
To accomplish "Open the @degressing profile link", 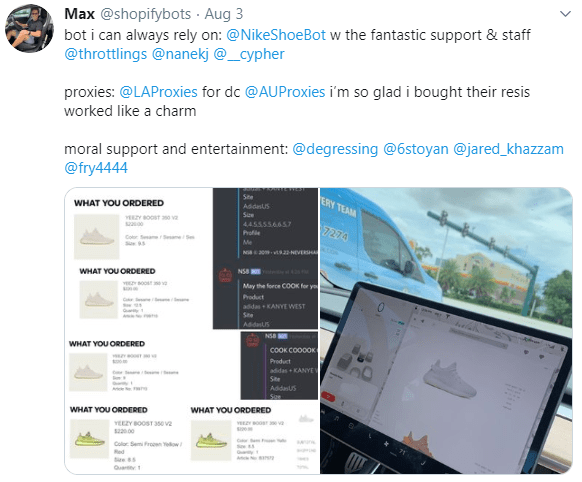I will 335,149.
